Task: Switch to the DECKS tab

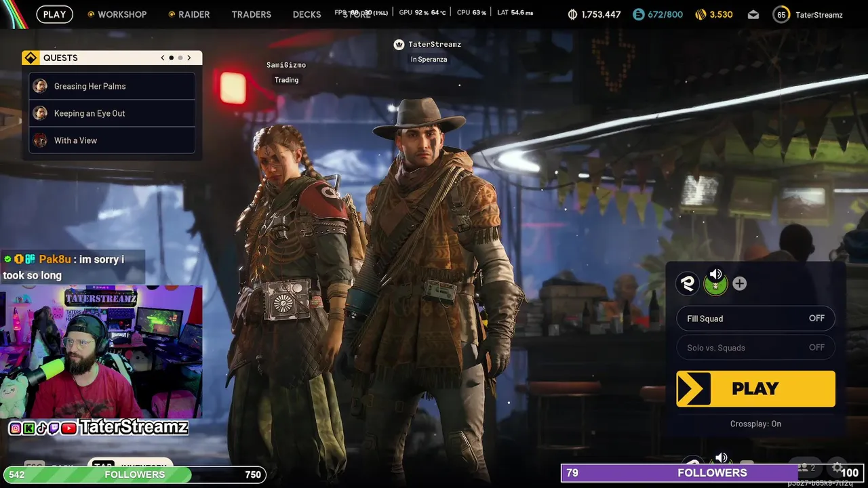Action: pos(307,14)
